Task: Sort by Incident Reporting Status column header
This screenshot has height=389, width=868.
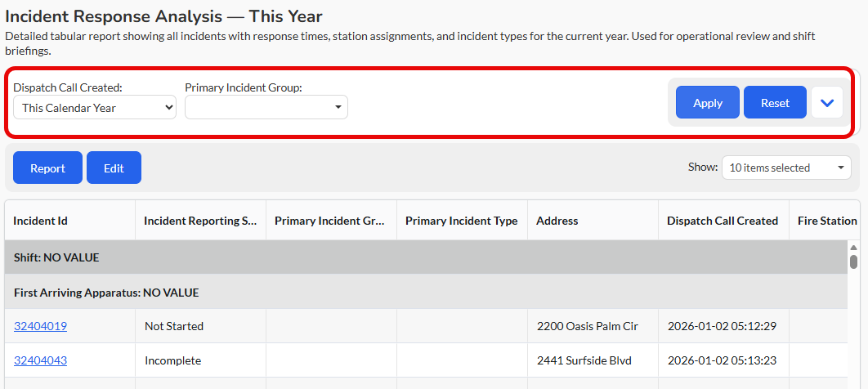Action: [200, 220]
